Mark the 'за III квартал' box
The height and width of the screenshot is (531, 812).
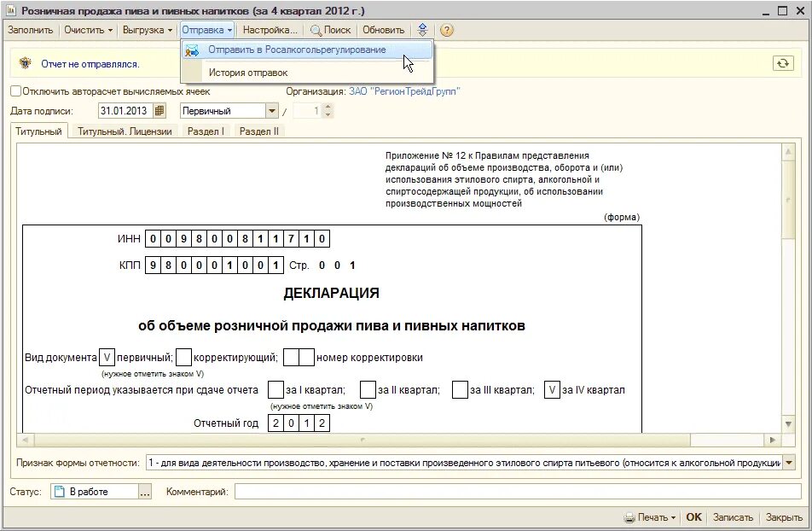tap(460, 390)
